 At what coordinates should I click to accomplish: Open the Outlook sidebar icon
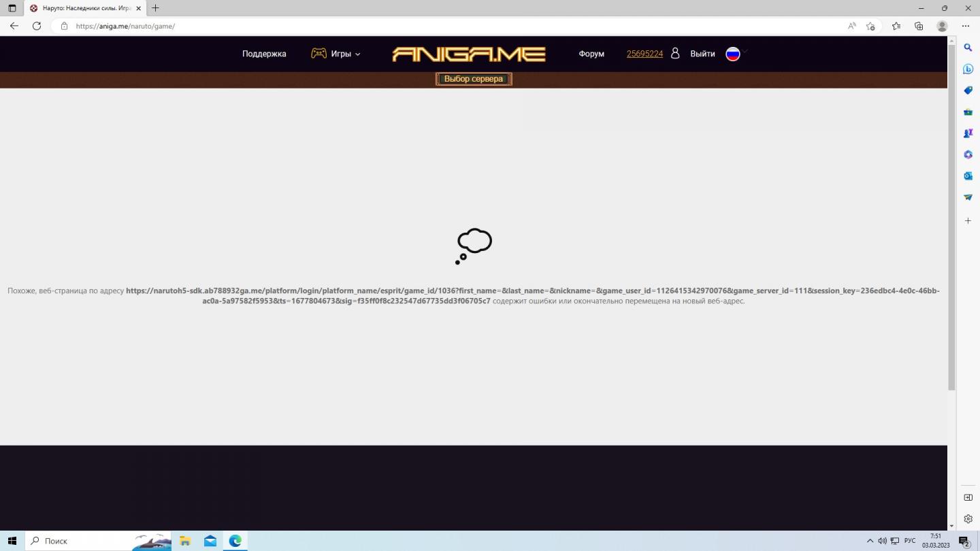point(968,176)
